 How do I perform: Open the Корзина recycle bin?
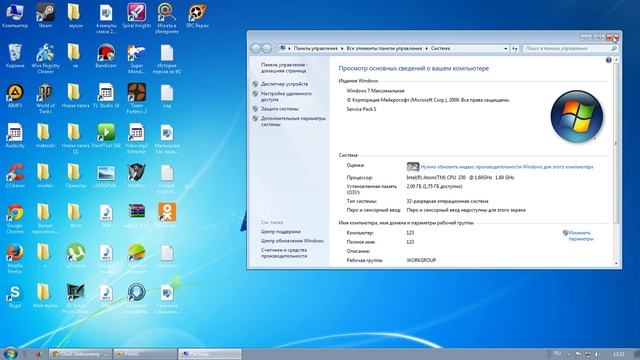click(x=15, y=56)
